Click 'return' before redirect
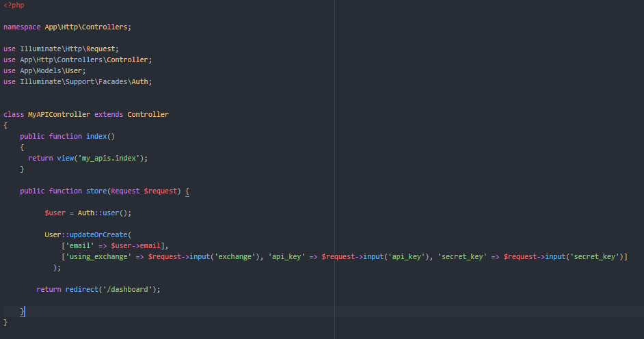This screenshot has height=339, width=644. tap(49, 289)
